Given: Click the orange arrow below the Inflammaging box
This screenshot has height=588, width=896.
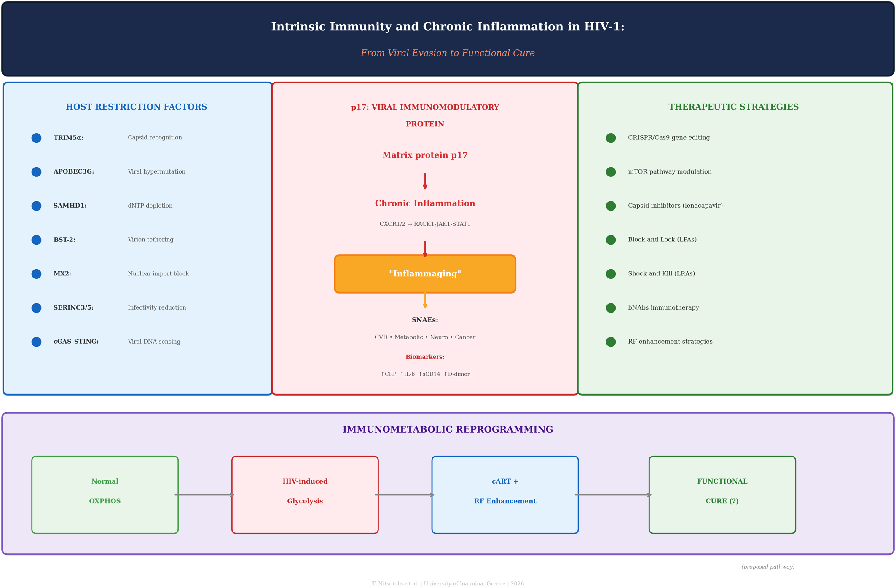Looking at the screenshot, I should [x=425, y=300].
